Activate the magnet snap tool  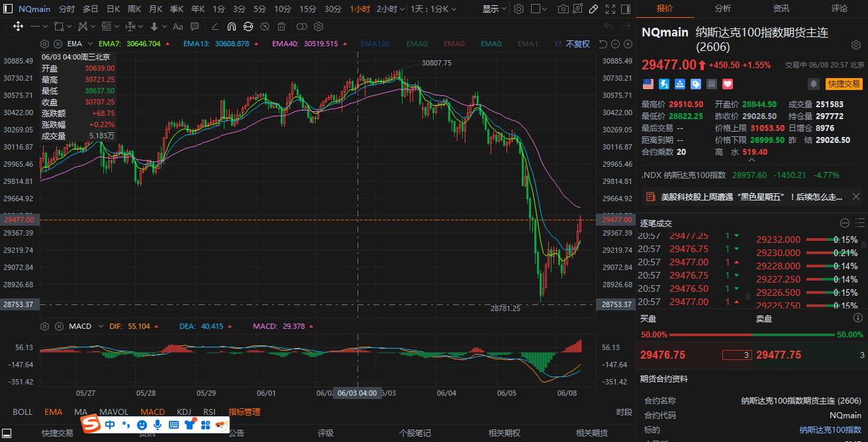231,26
